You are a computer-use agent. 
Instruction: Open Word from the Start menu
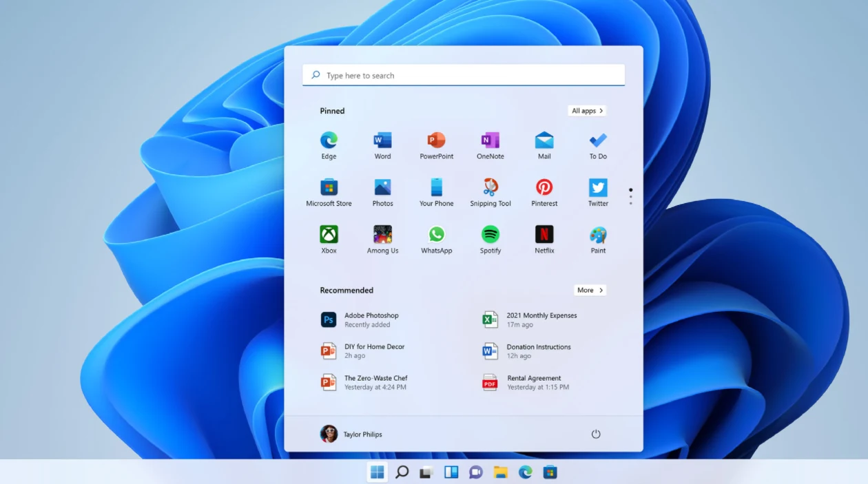click(x=382, y=140)
